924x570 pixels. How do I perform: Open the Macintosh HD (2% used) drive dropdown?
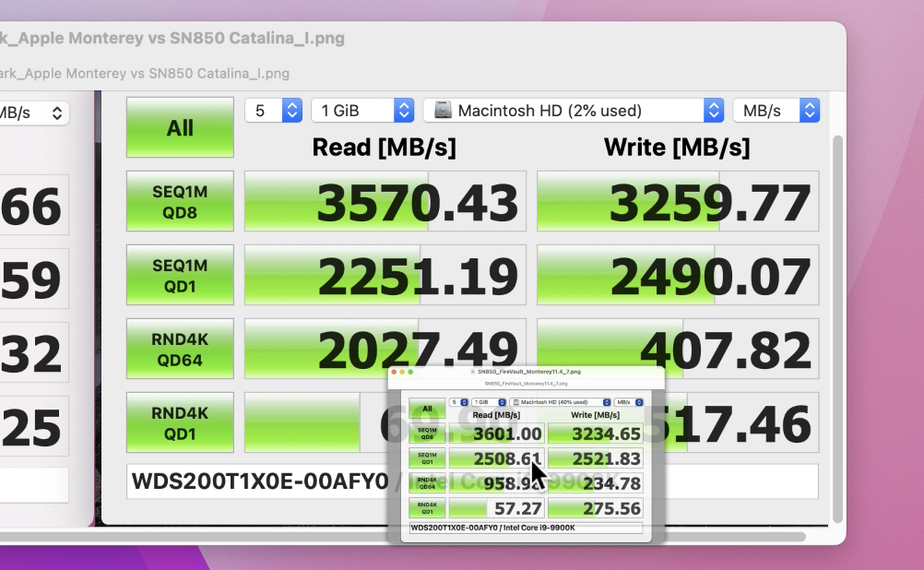pyautogui.click(x=574, y=111)
